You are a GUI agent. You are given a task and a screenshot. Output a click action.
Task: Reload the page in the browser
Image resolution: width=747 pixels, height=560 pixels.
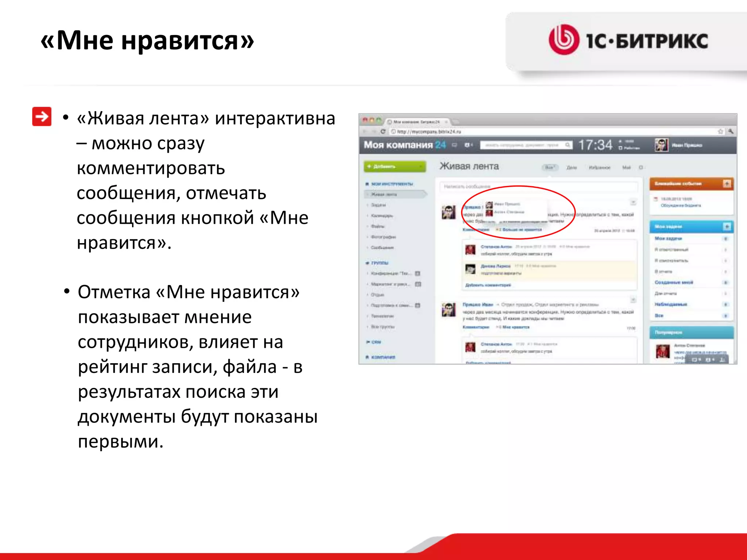(383, 132)
